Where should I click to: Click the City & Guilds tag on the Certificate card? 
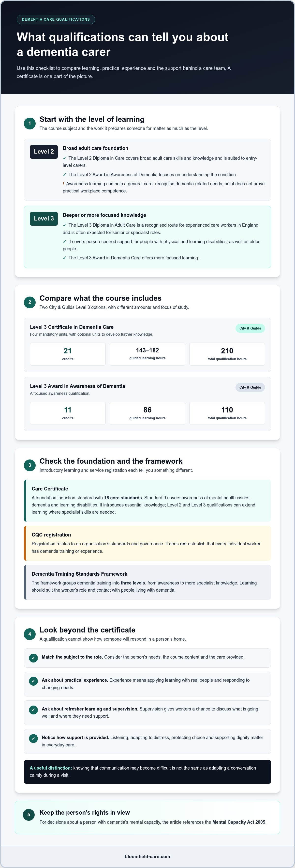[250, 328]
